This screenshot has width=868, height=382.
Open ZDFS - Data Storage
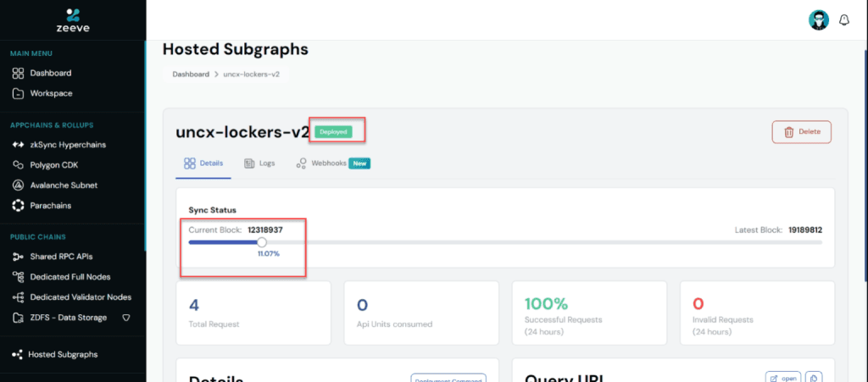69,318
